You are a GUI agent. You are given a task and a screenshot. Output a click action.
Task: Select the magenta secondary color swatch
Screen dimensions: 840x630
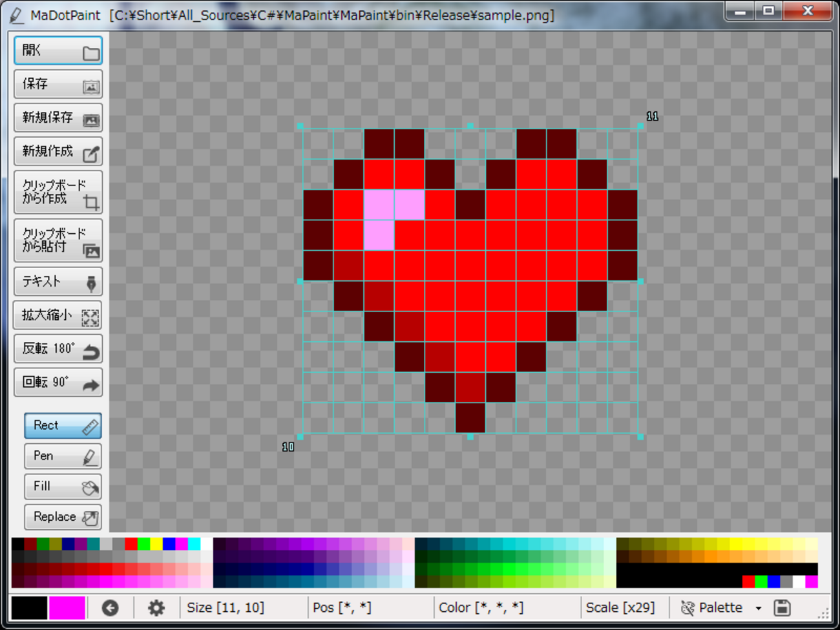pos(67,608)
